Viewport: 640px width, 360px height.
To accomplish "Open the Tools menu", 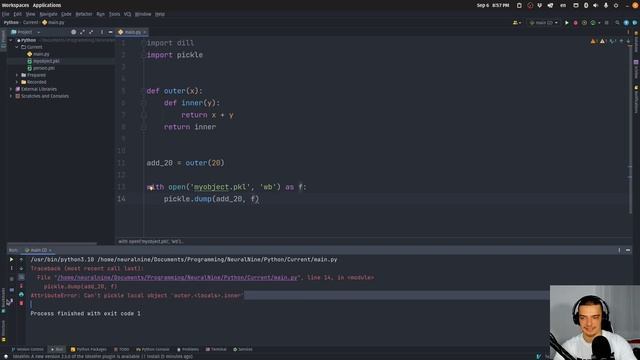I will click(114, 14).
